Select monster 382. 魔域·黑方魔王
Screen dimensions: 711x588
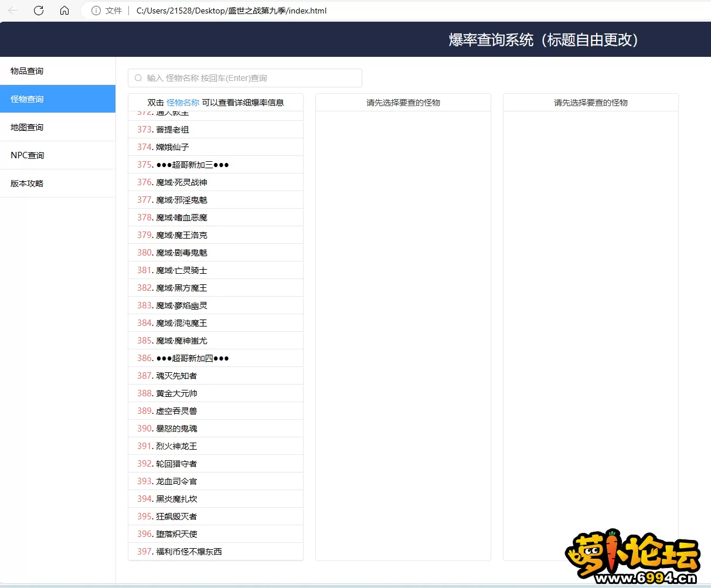(x=216, y=288)
